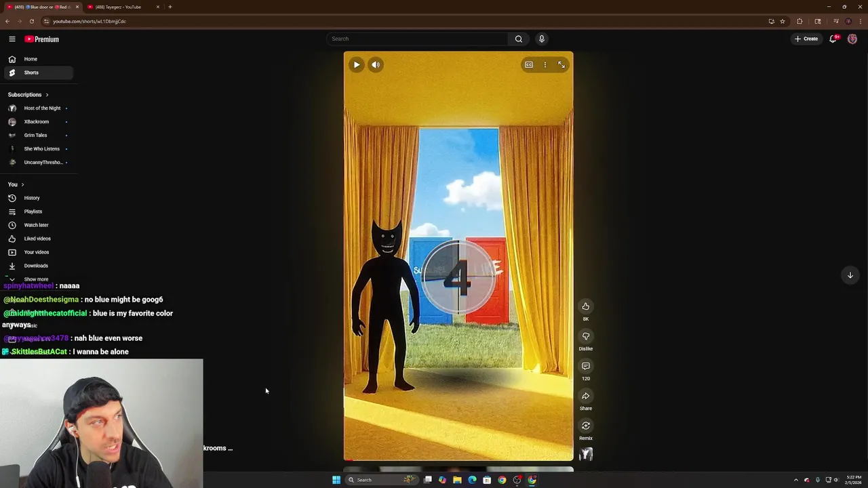Open She Who Listens channel
This screenshot has width=868, height=488.
pyautogui.click(x=39, y=149)
